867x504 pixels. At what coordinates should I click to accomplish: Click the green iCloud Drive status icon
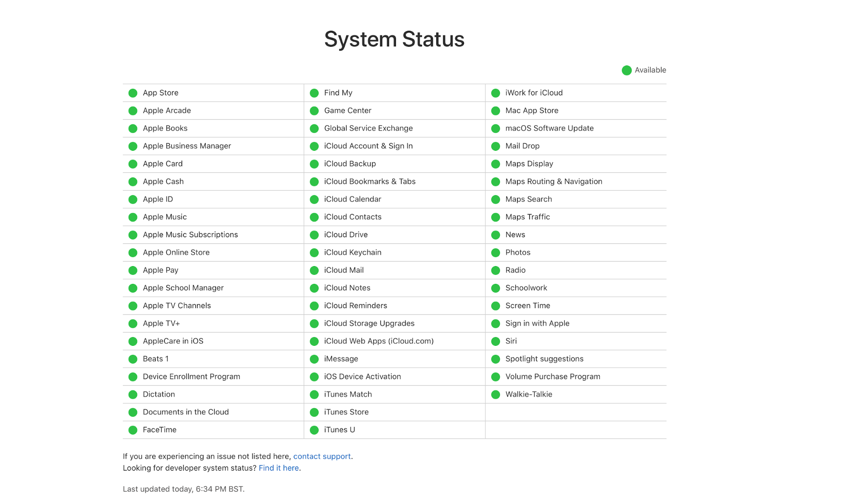point(314,234)
